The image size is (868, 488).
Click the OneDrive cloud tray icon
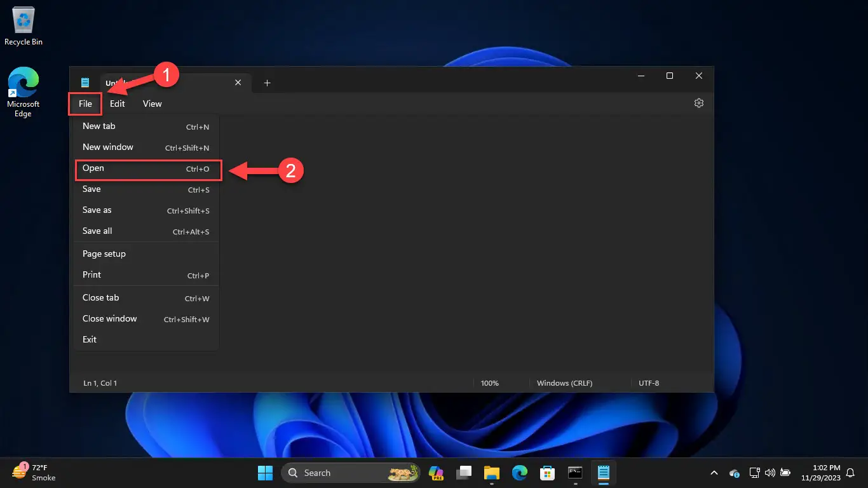click(x=735, y=473)
